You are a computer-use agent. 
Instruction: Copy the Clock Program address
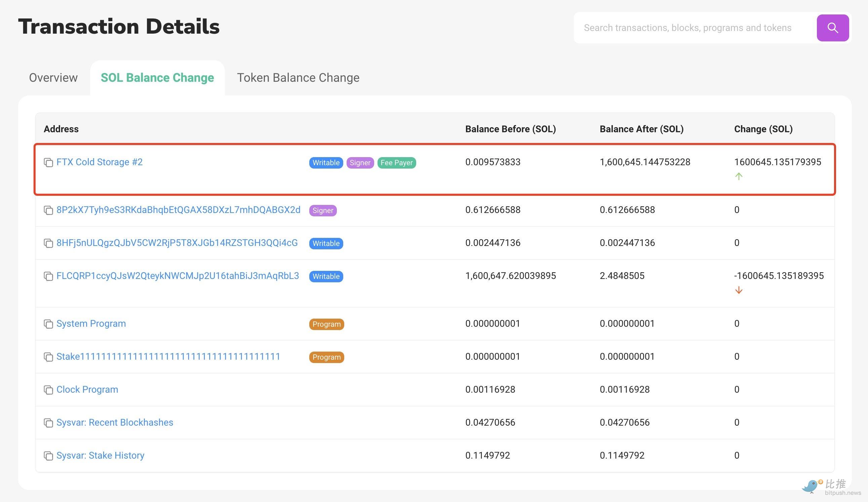pos(48,390)
